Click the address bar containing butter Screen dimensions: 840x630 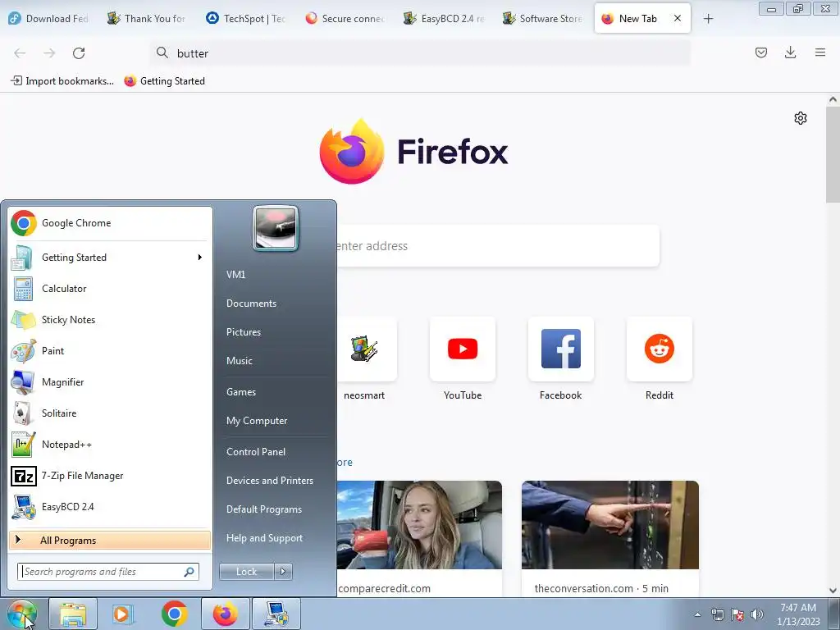click(420, 53)
